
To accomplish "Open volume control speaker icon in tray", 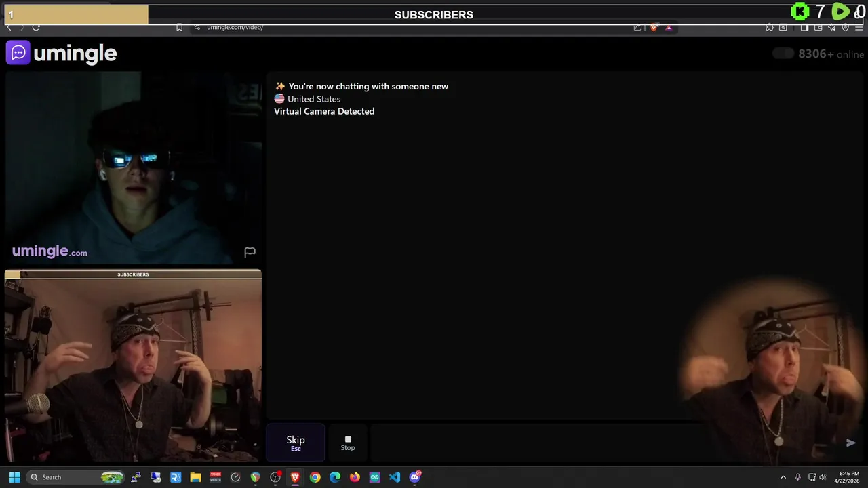I will click(x=823, y=477).
